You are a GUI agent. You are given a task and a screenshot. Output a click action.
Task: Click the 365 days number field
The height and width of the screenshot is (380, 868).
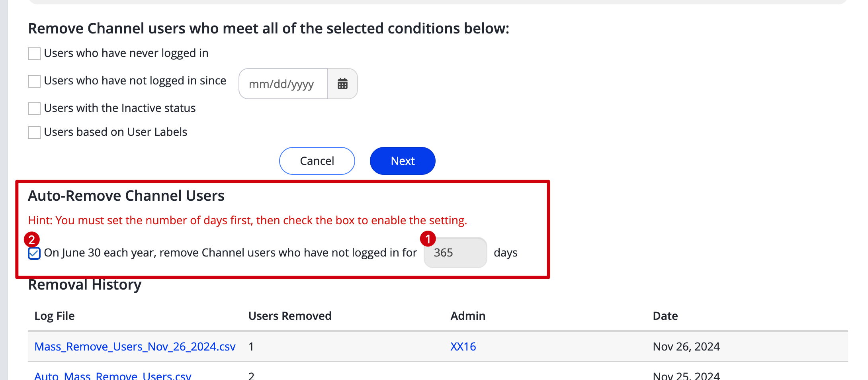(x=455, y=253)
